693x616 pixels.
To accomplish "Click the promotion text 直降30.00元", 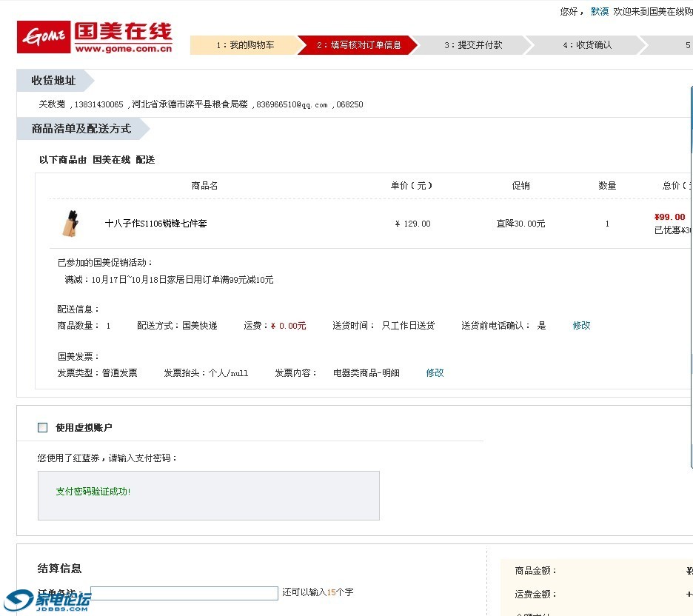I will [x=520, y=224].
